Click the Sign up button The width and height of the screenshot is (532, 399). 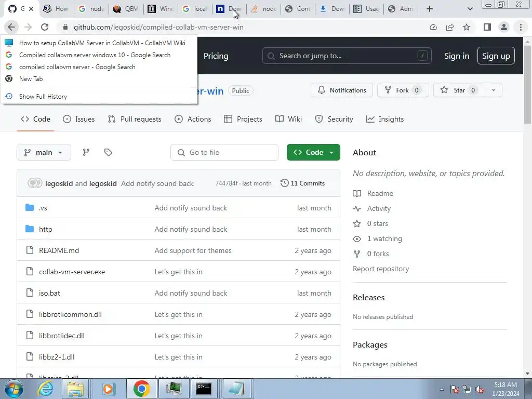tap(496, 56)
